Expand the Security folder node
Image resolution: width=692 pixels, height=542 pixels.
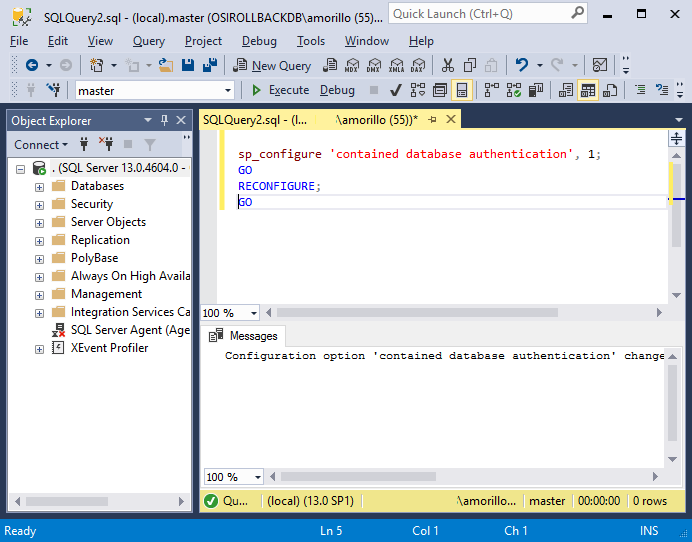click(39, 205)
